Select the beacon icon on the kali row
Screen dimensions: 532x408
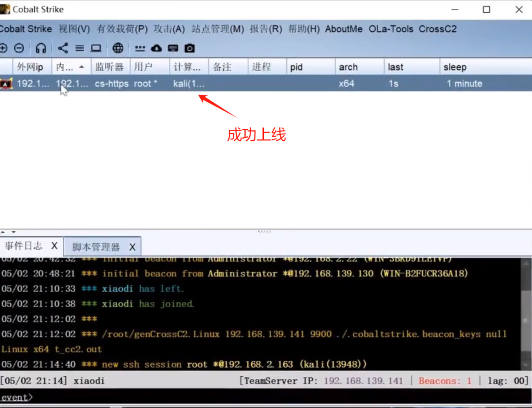[6, 84]
